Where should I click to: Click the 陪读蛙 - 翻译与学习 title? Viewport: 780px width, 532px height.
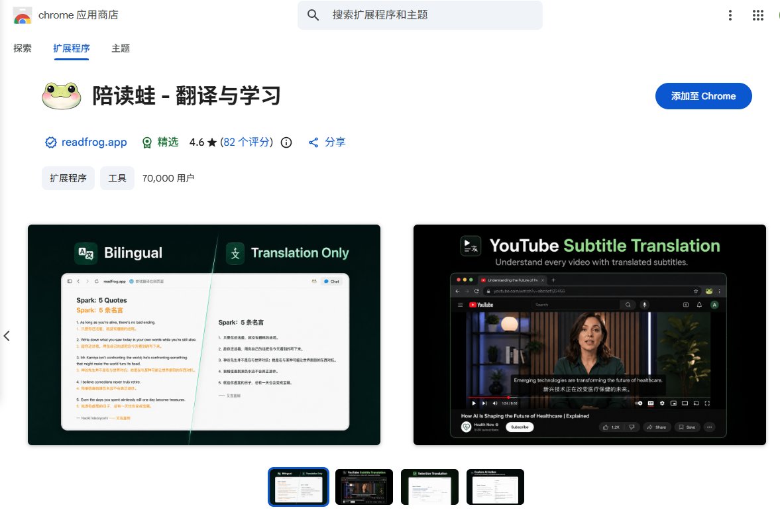[x=186, y=95]
